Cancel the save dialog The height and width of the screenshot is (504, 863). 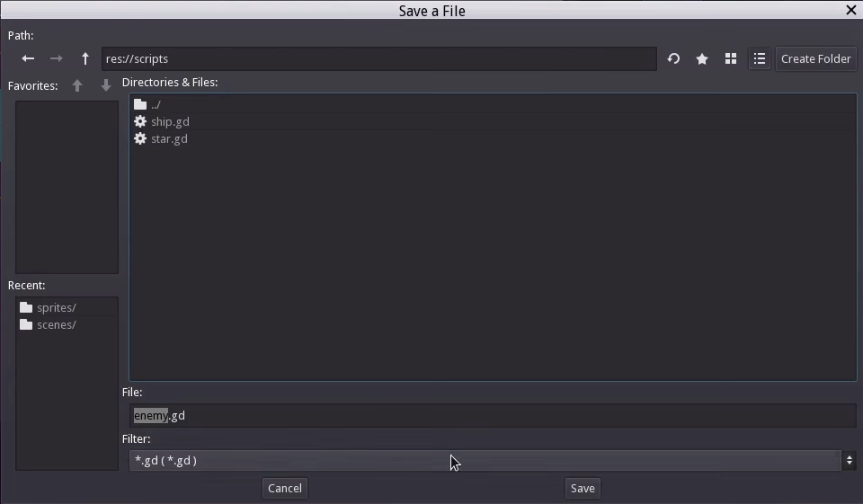[285, 488]
